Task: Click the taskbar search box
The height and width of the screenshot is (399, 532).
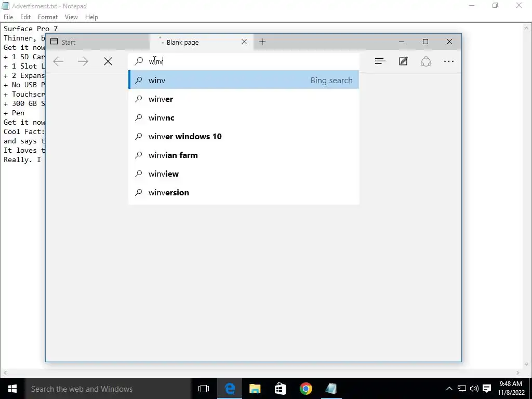Action: 108,389
